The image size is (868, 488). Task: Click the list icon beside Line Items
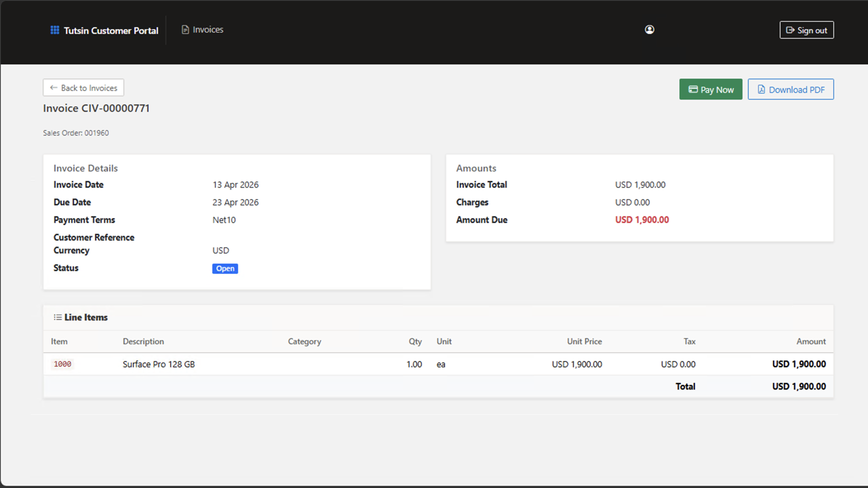coord(57,317)
